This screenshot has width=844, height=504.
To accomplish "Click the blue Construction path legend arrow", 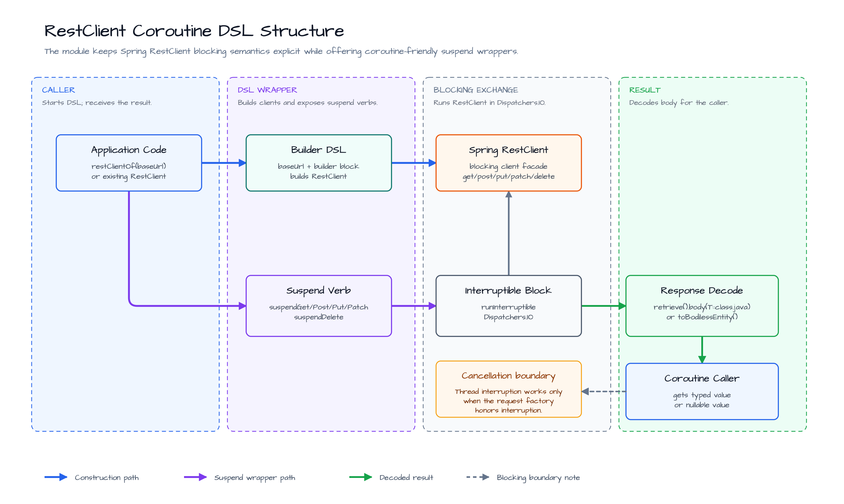I will click(56, 477).
